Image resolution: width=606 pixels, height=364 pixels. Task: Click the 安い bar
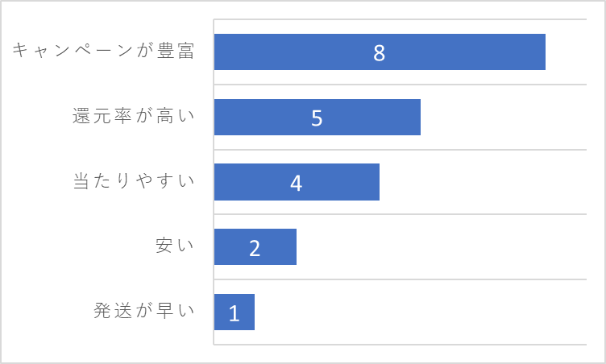point(255,247)
